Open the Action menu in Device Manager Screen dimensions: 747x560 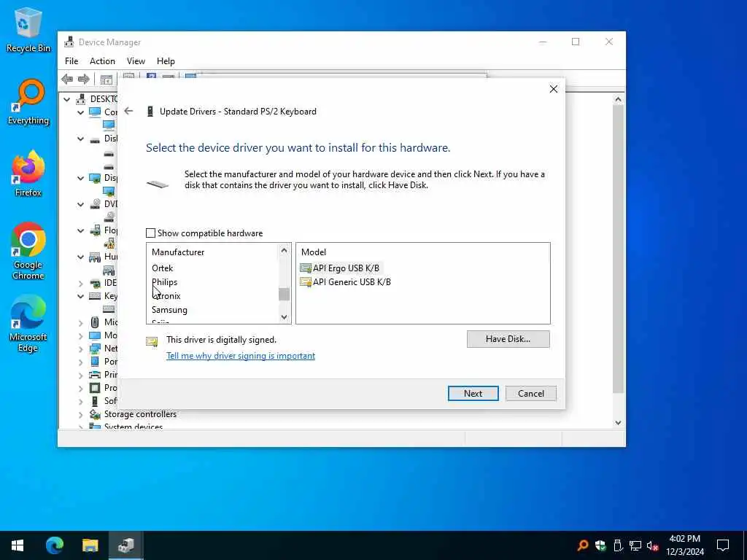pos(102,61)
